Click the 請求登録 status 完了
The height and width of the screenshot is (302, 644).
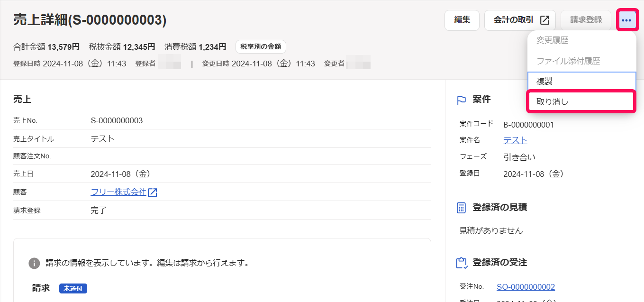(x=99, y=210)
